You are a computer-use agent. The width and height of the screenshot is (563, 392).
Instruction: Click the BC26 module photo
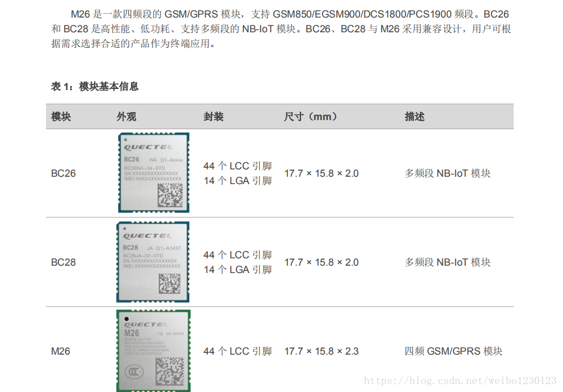[154, 173]
